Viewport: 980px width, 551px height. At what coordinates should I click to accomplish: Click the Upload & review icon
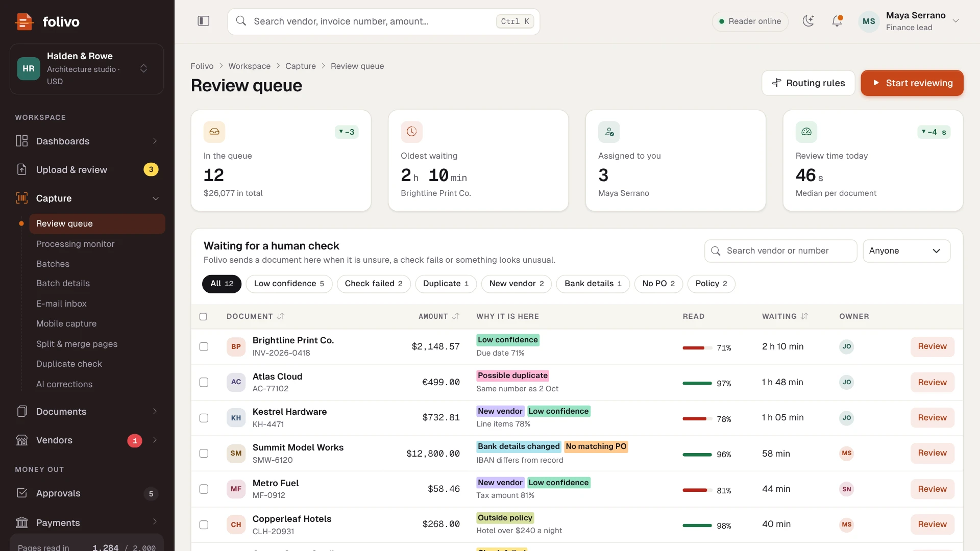[22, 170]
